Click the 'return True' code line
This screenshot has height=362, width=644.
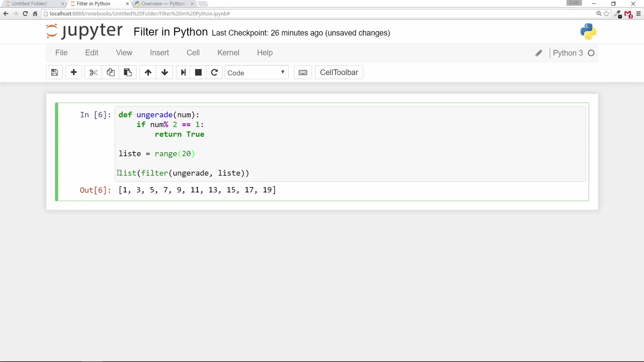click(179, 134)
